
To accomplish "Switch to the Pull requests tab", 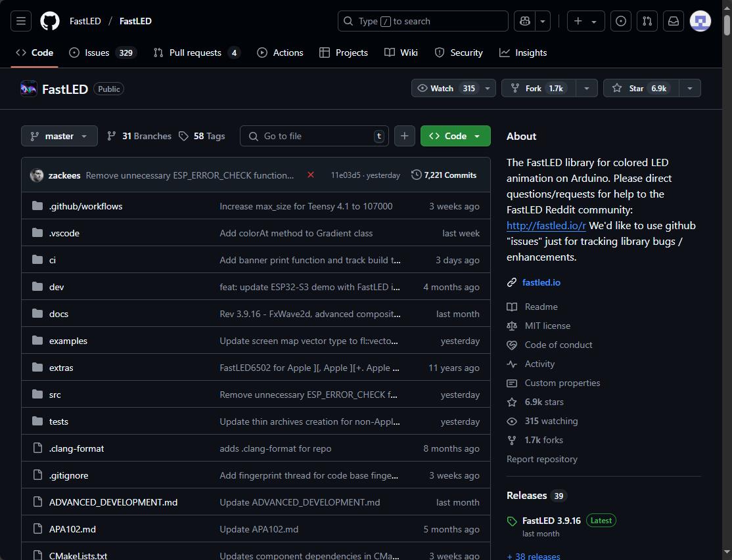I will [x=196, y=53].
